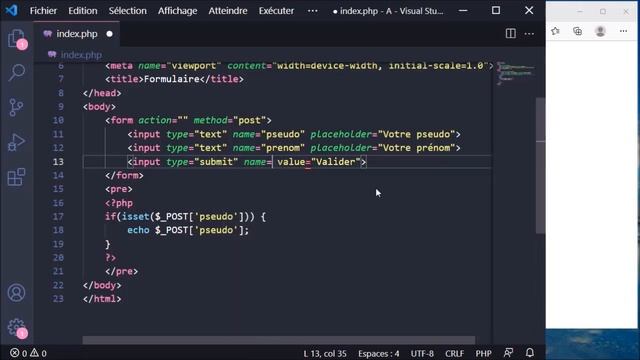Click the </form> closing tag
The image size is (640, 360).
124,176
